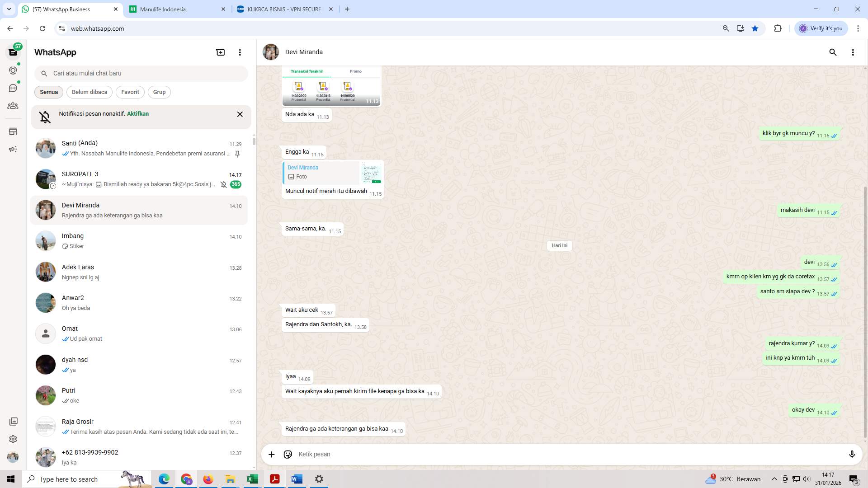Start a new chat
This screenshot has width=868, height=488.
[x=220, y=52]
